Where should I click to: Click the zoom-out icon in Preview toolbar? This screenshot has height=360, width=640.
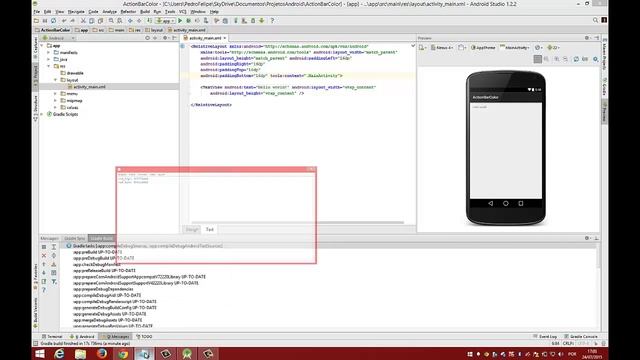click(565, 59)
